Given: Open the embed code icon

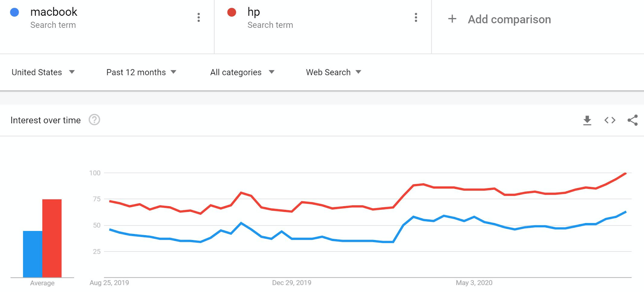Looking at the screenshot, I should point(610,120).
